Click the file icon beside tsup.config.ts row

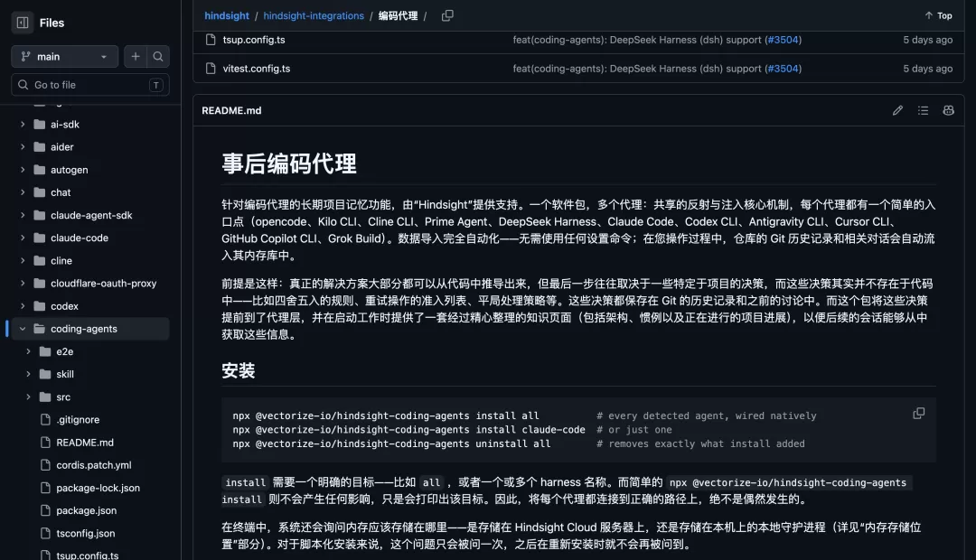click(211, 40)
